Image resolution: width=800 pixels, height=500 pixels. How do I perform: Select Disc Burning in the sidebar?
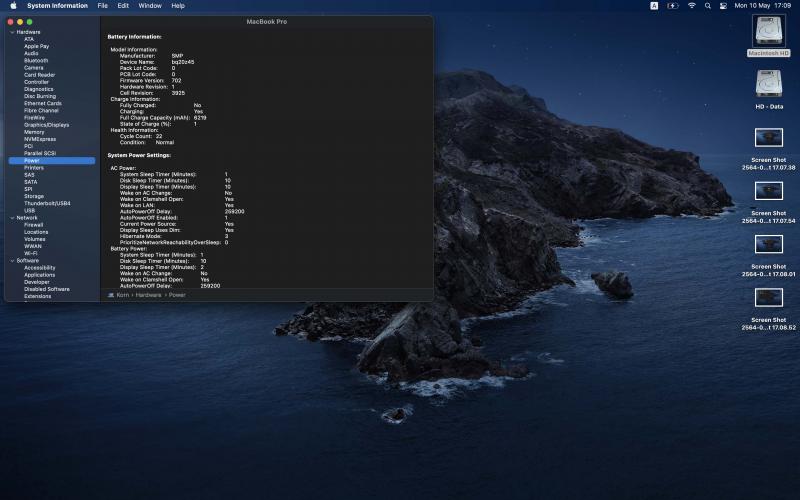(40, 96)
